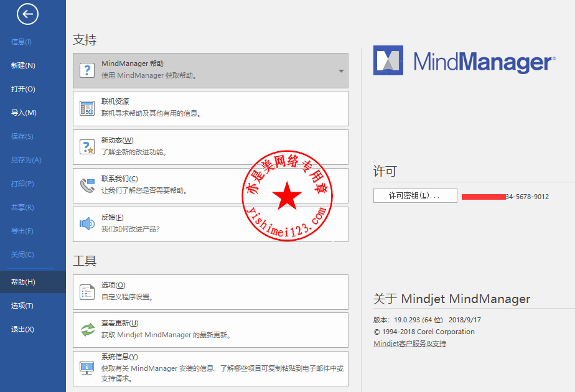
Task: Click the 联机资源 title text
Action: [x=115, y=101]
